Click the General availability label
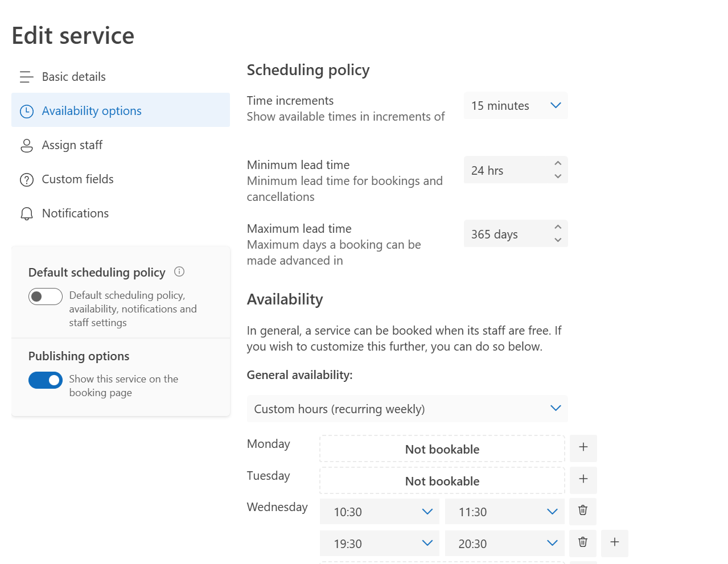Screen dimensions: 728x564 click(x=300, y=375)
